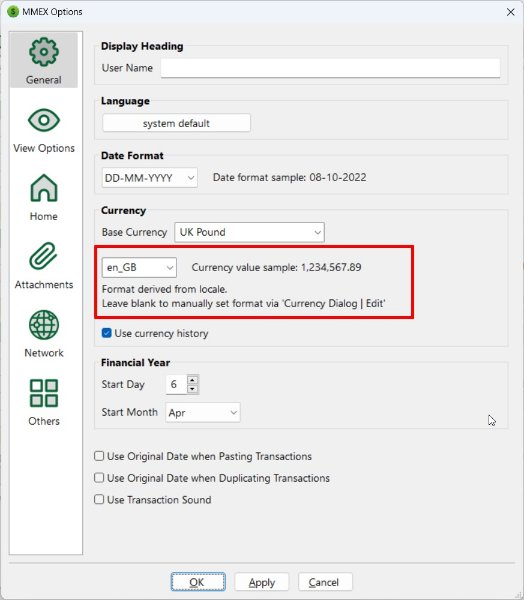Viewport: 524px width, 600px height.
Task: Open the en_GB locale combo box
Action: point(139,267)
